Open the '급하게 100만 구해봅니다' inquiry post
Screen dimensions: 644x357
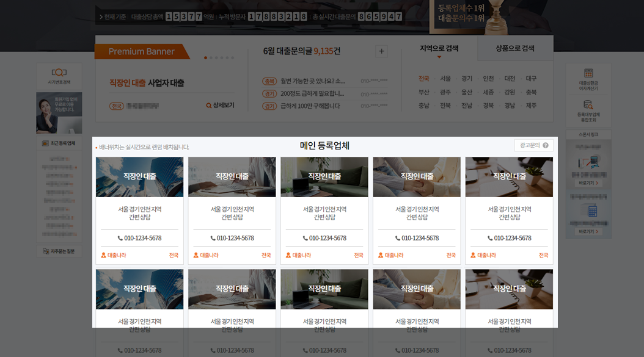(310, 106)
